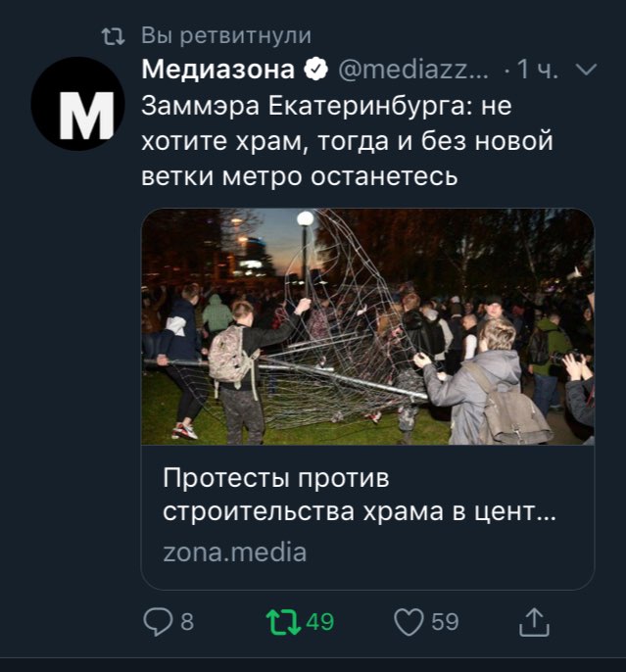
Task: Click the reply count 8
Action: tap(187, 622)
